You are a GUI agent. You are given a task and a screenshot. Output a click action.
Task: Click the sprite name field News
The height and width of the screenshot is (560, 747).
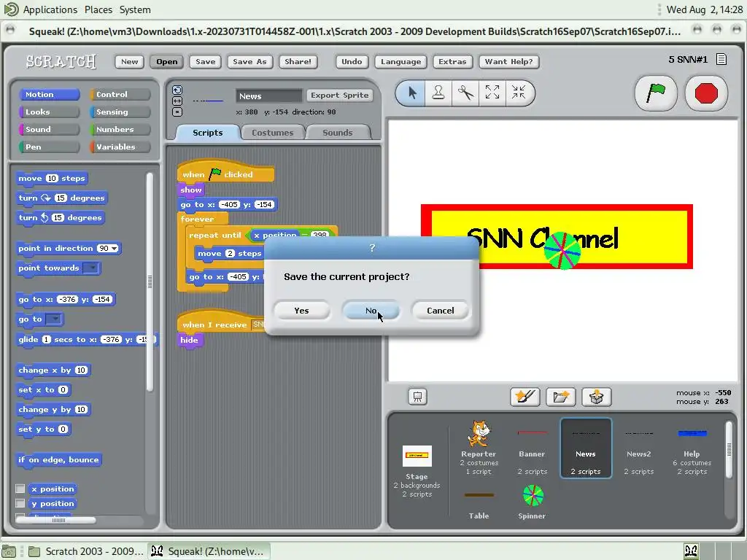tap(269, 96)
